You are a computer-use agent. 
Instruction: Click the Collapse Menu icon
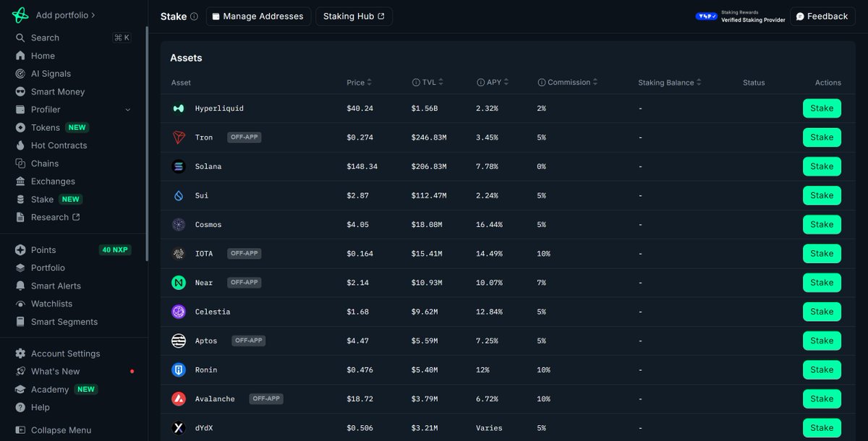(20, 430)
